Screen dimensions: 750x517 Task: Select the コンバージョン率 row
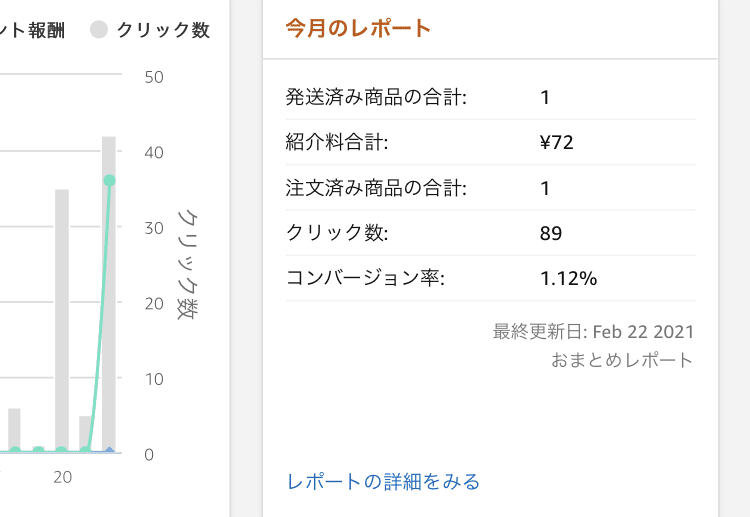tap(490, 278)
